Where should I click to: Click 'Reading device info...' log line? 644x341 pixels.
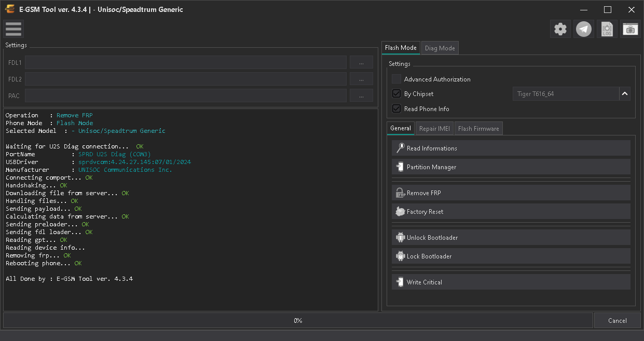[46, 248]
